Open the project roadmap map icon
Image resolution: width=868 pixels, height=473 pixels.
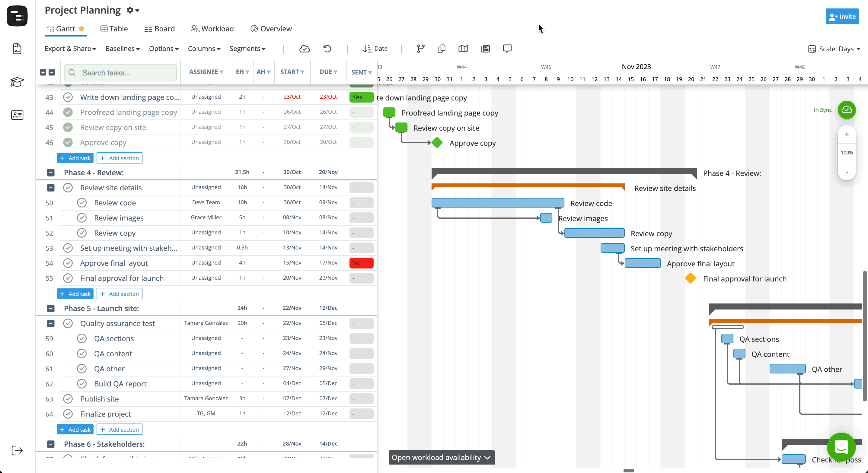pyautogui.click(x=463, y=49)
